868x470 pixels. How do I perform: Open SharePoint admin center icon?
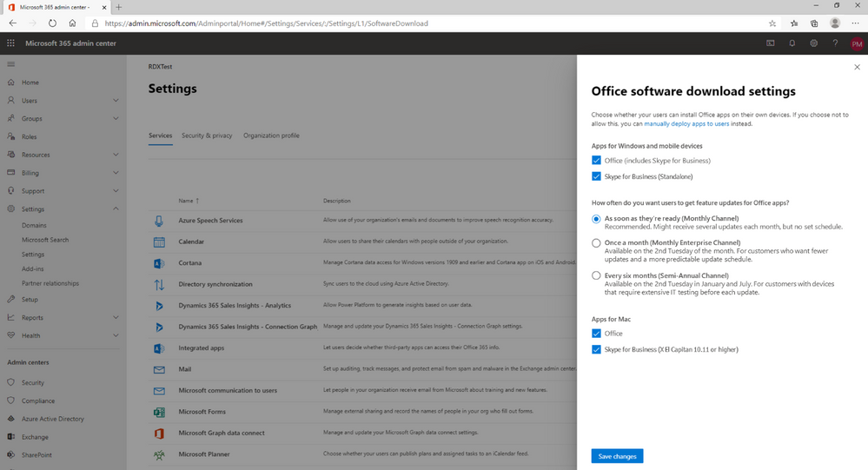coord(11,455)
